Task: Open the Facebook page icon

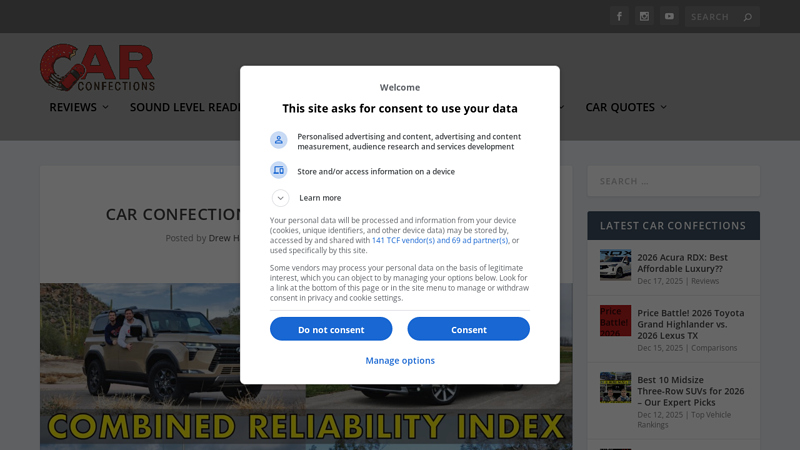Action: coord(619,16)
